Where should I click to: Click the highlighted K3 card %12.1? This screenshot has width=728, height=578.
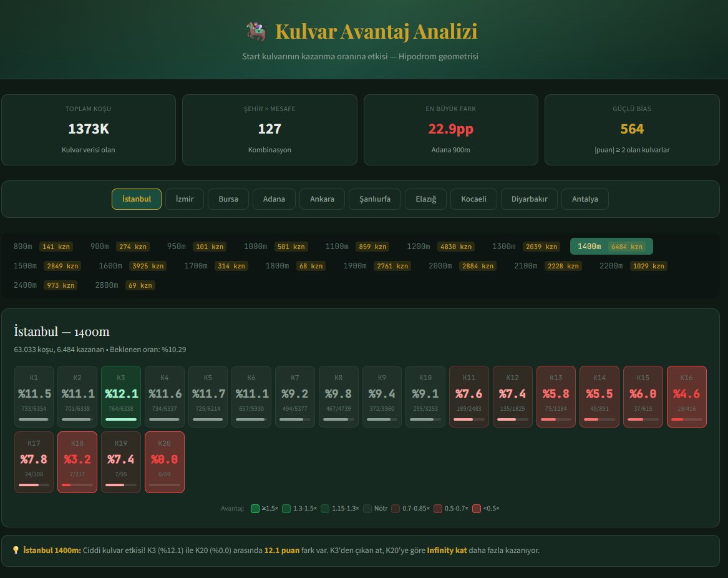(121, 396)
